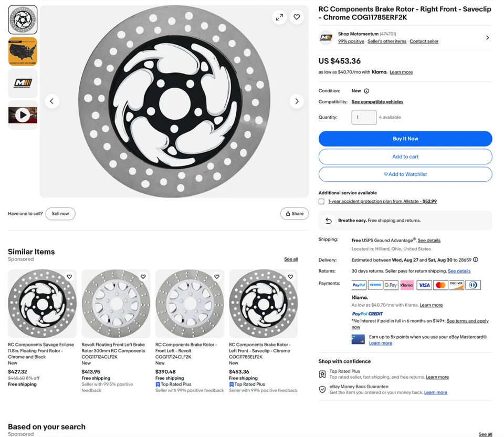Click Buy It Now

pos(405,138)
